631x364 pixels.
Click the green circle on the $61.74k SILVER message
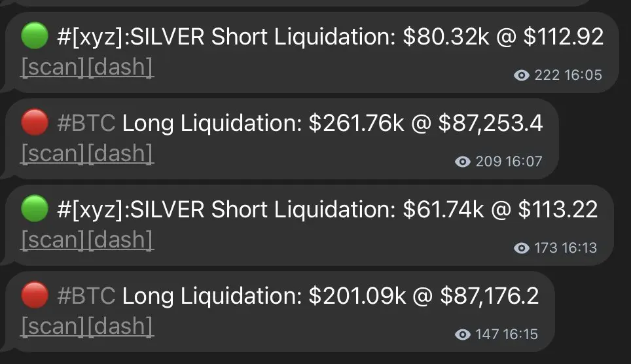tap(35, 209)
